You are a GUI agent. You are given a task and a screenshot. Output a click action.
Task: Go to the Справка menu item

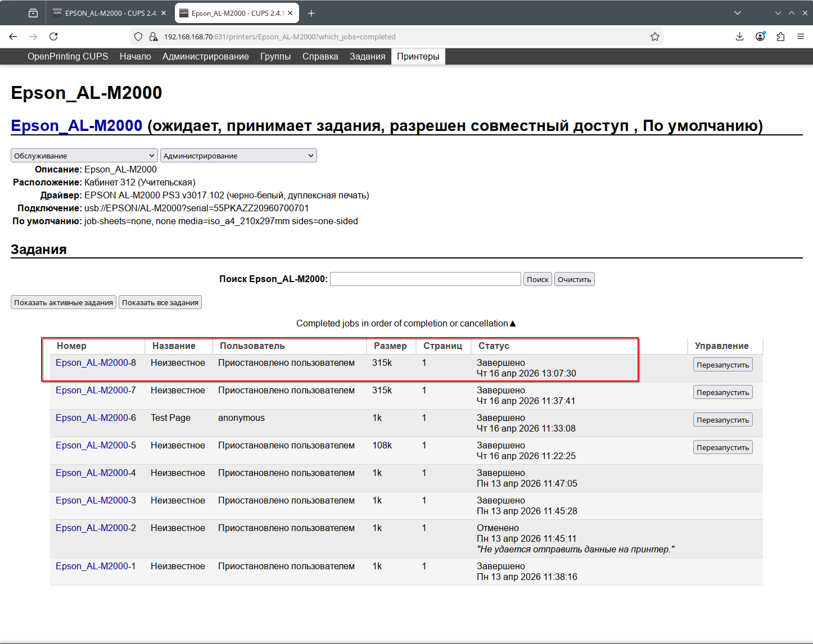[x=320, y=56]
